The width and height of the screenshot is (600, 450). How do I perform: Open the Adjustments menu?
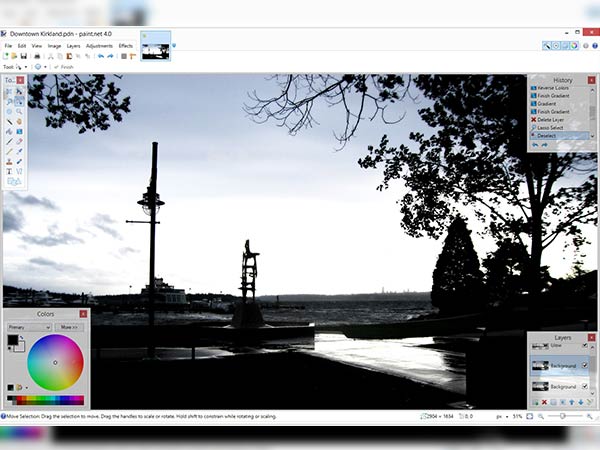99,45
